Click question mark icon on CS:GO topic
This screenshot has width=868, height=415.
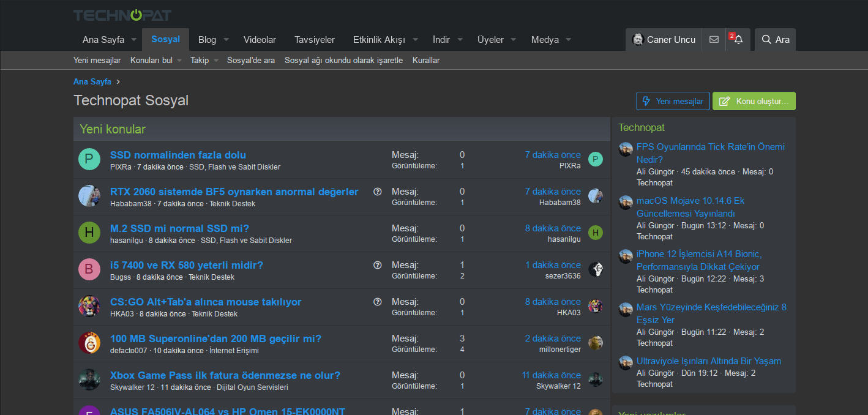click(x=378, y=302)
